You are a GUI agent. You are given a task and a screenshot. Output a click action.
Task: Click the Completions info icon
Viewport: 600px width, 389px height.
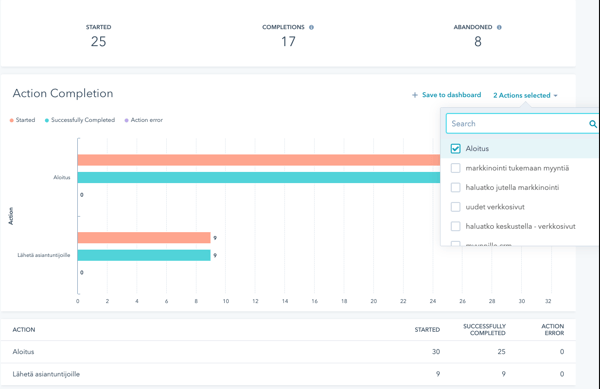tap(311, 27)
